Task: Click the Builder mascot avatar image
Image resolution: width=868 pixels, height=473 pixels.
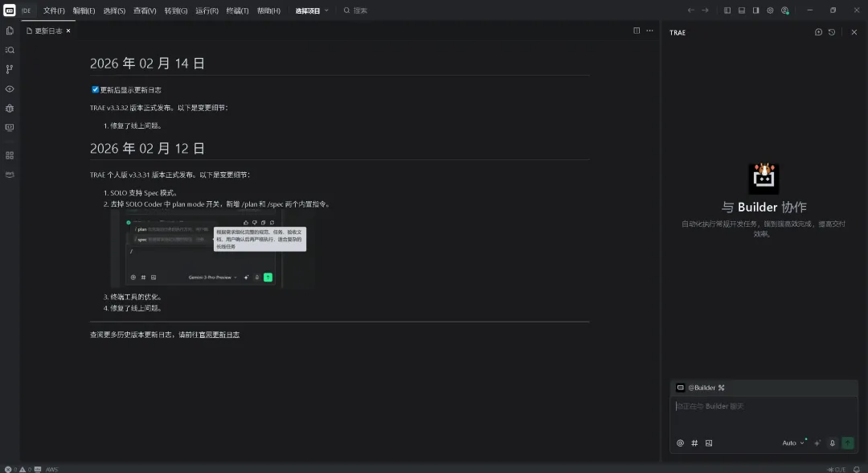Action: pos(764,179)
